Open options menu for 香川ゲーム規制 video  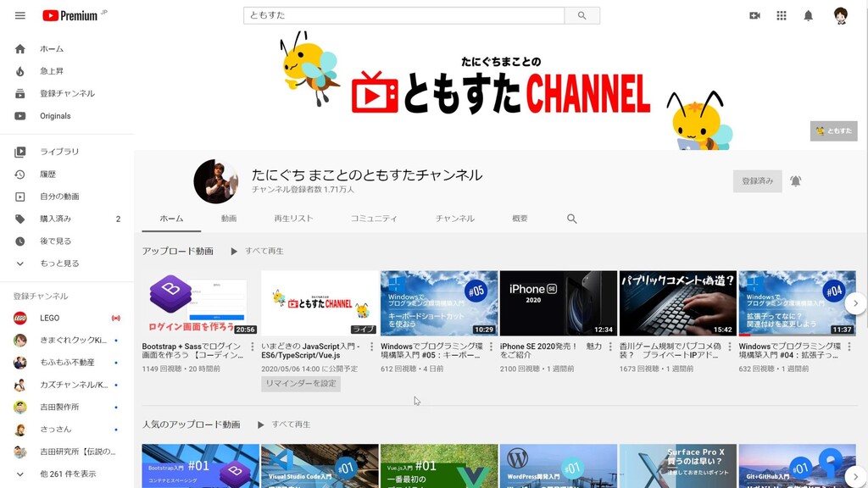[x=730, y=347]
